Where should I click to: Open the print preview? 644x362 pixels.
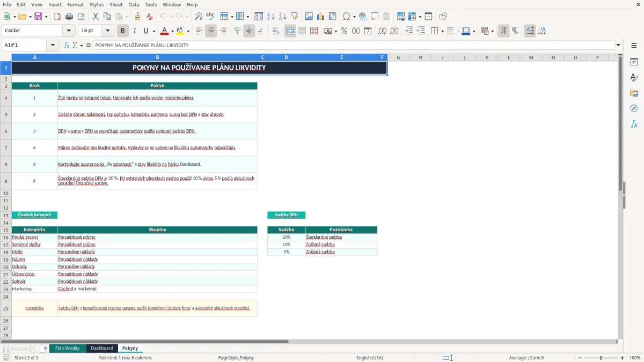pyautogui.click(x=81, y=17)
